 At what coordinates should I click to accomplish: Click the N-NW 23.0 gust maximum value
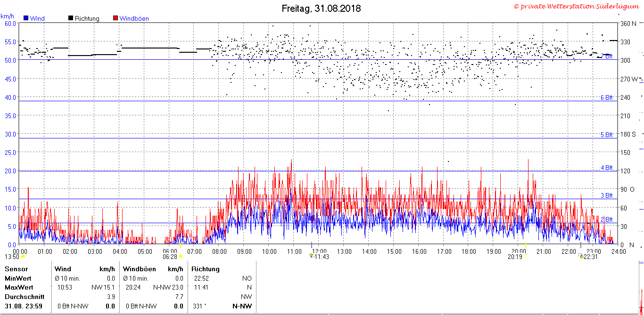[x=168, y=287]
